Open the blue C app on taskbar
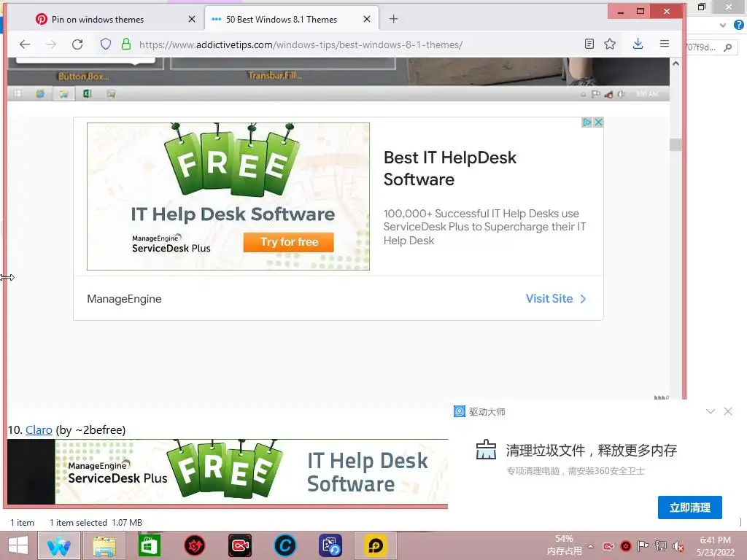 point(285,545)
